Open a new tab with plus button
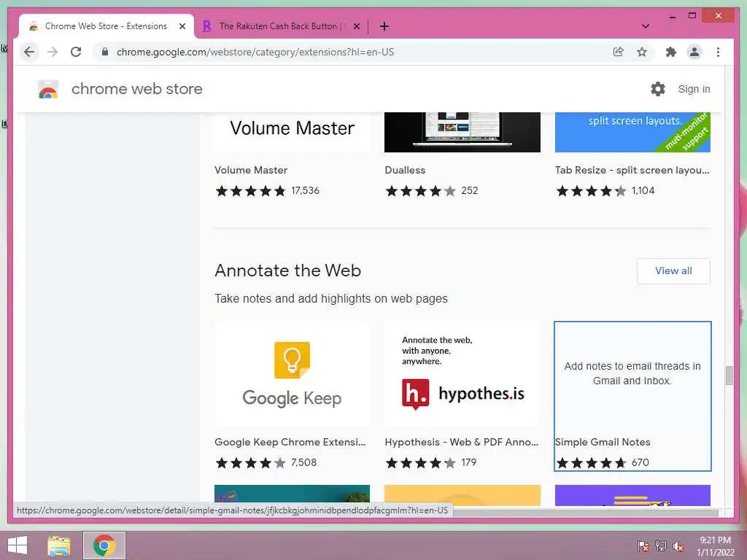This screenshot has height=560, width=747. coord(384,26)
